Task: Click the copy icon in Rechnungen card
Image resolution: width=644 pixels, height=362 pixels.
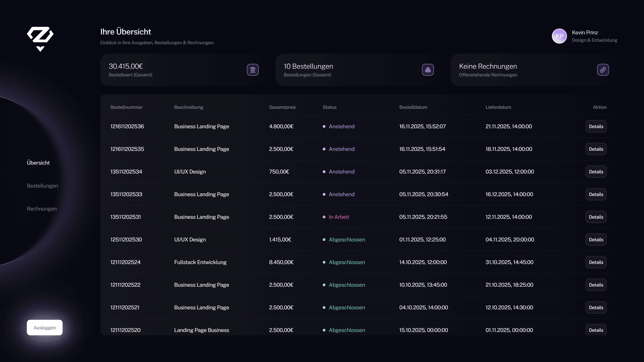Action: (603, 70)
